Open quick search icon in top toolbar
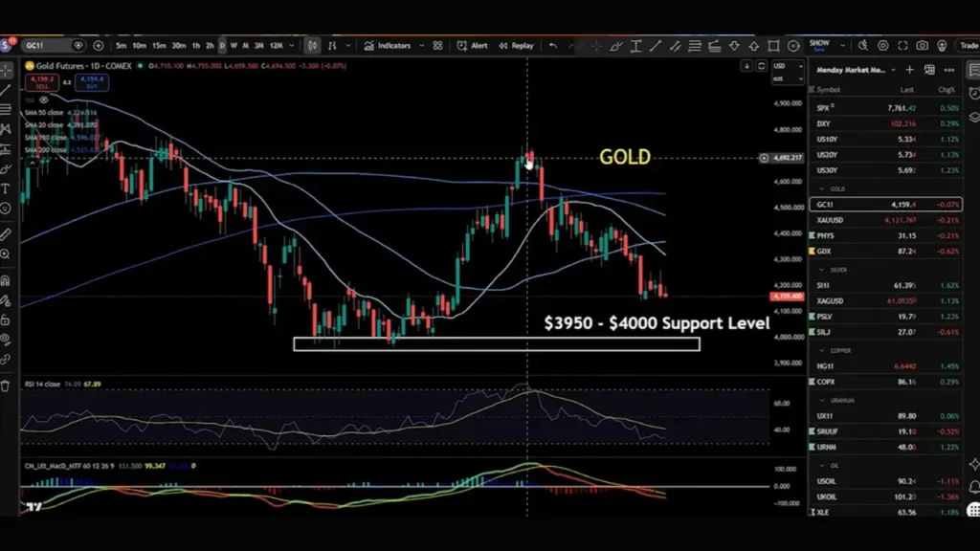980x551 pixels. (863, 46)
